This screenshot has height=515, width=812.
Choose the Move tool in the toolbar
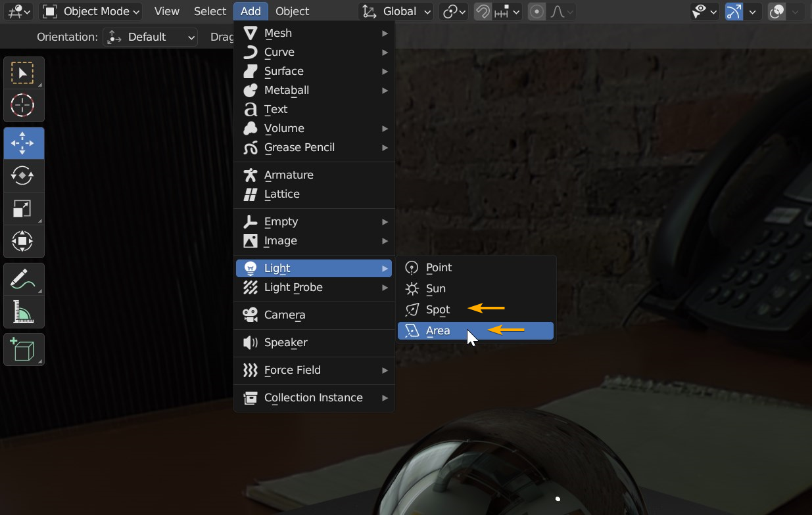coord(23,143)
